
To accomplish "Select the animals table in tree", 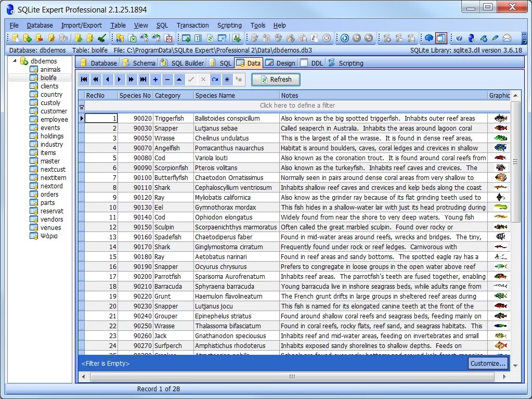I will tap(50, 70).
